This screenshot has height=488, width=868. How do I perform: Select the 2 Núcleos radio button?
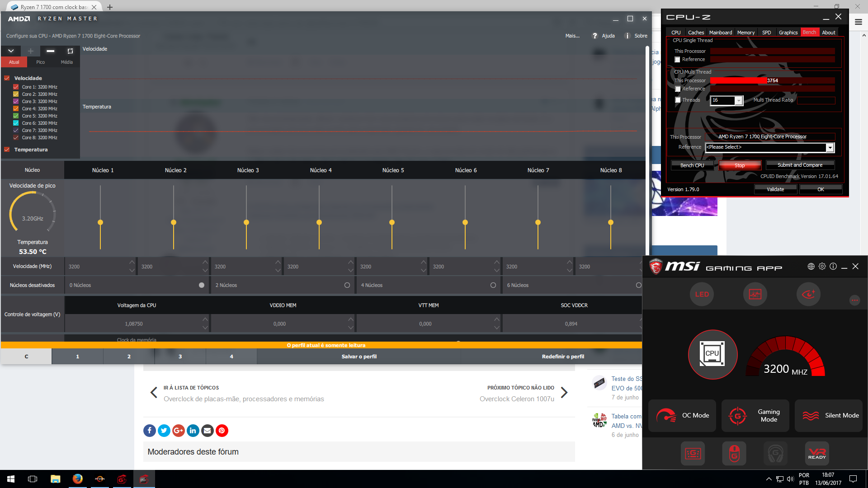point(347,285)
